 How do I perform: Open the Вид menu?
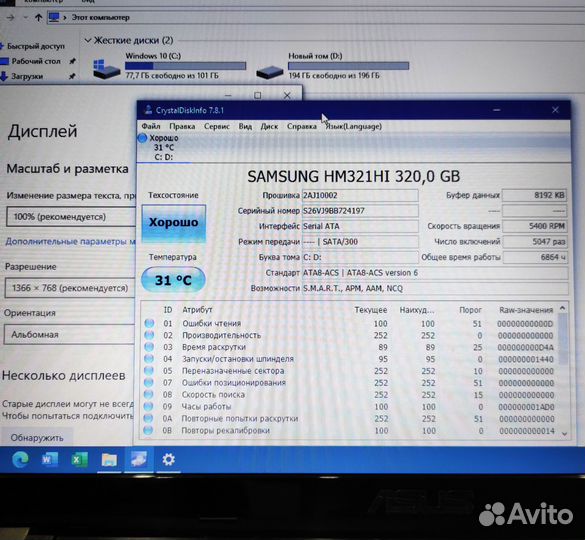point(245,126)
